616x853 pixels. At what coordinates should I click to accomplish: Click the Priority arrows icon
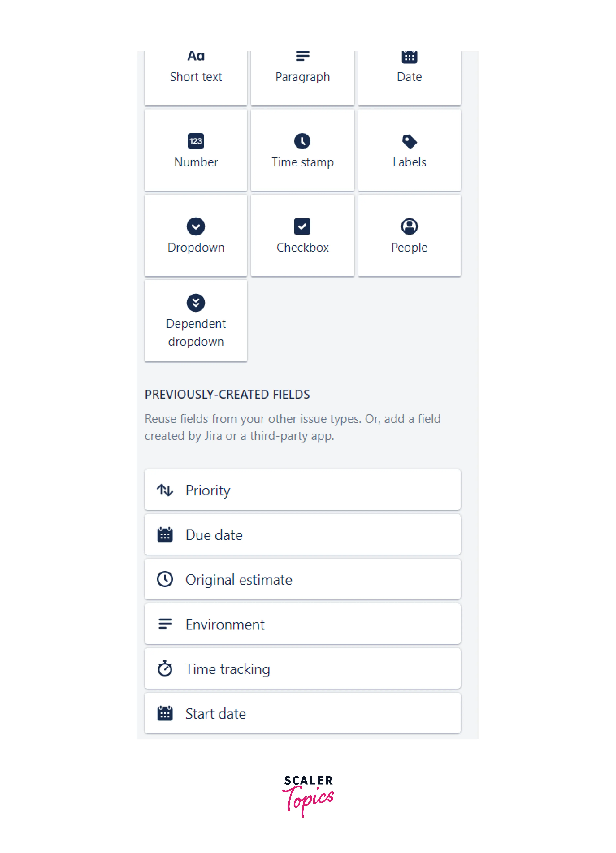click(165, 490)
